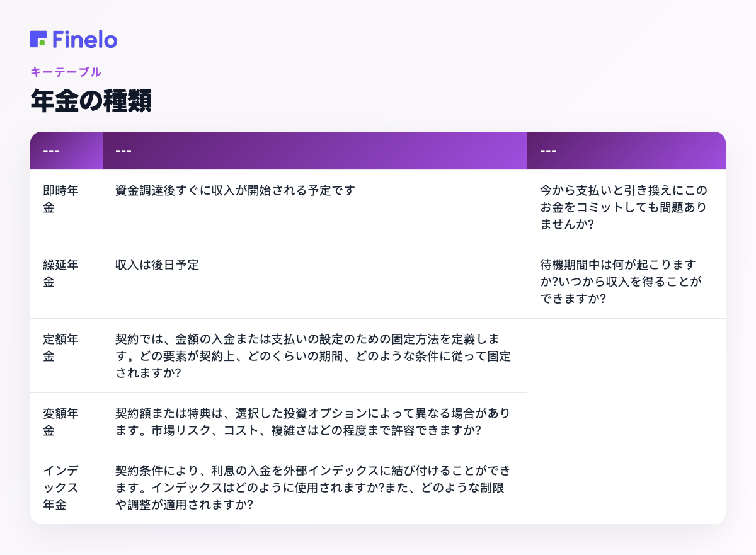Select the 即時年金 row label
The image size is (756, 555).
60,199
